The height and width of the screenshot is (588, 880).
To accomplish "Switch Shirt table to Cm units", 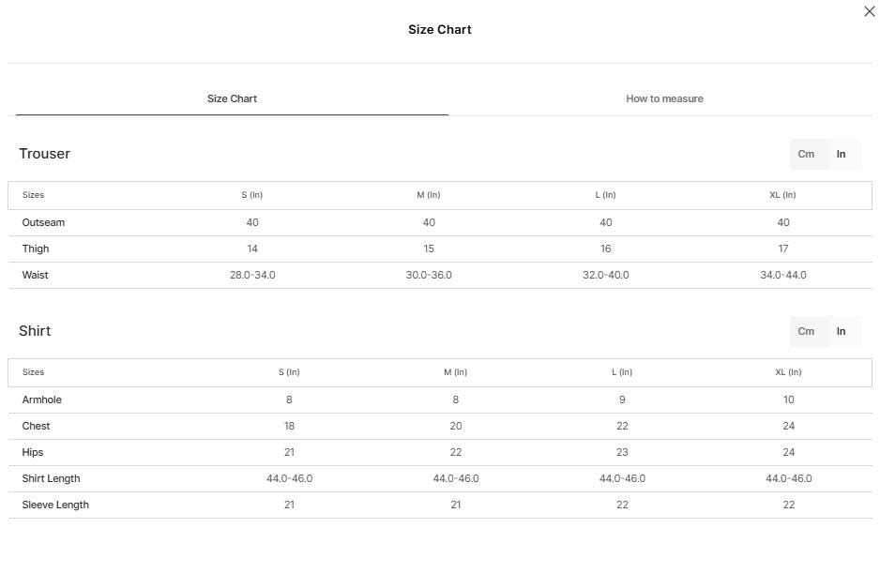I will [x=806, y=331].
